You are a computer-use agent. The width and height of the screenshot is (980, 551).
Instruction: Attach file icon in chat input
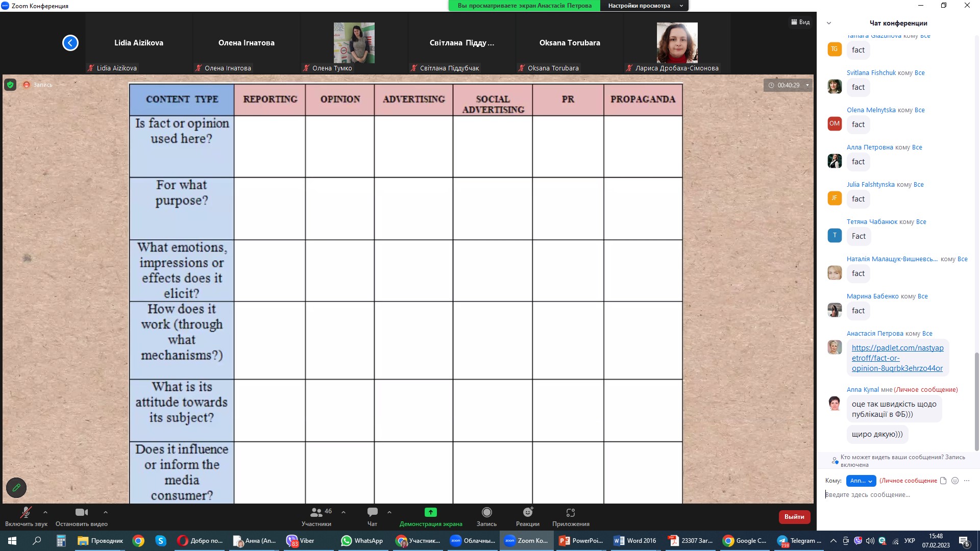click(943, 481)
